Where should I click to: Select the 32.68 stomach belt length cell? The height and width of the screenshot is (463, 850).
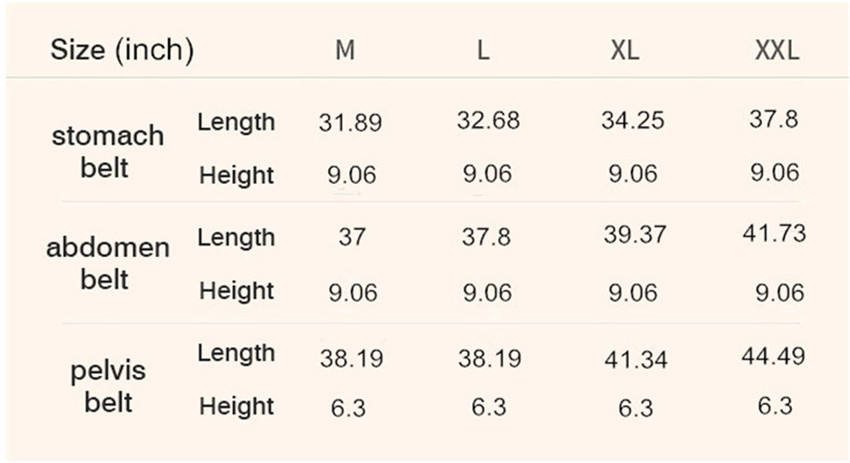[x=488, y=120]
